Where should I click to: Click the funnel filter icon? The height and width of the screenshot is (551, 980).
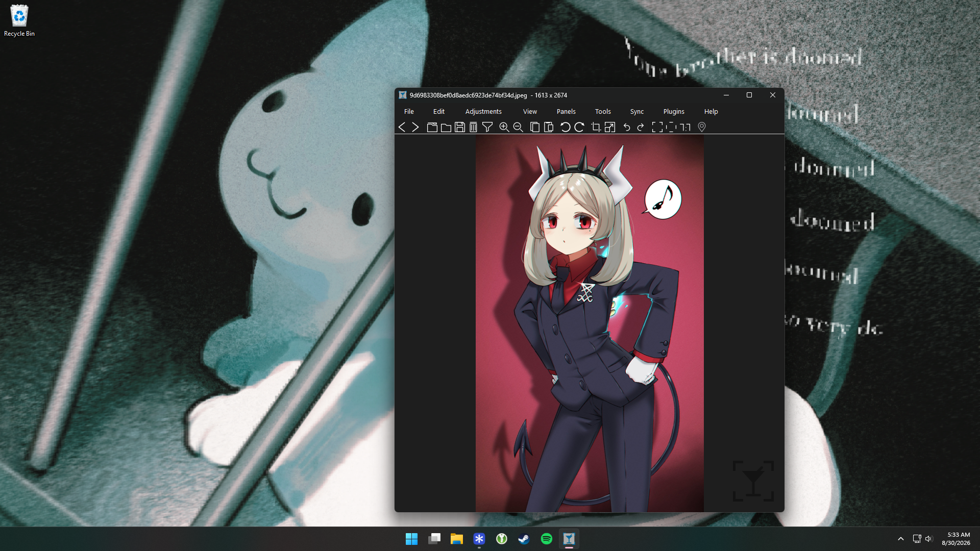(487, 127)
